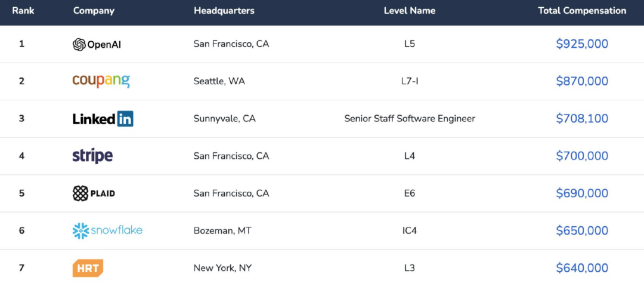Open the $708,100 compensation link
Image resolution: width=644 pixels, height=283 pixels.
[582, 118]
